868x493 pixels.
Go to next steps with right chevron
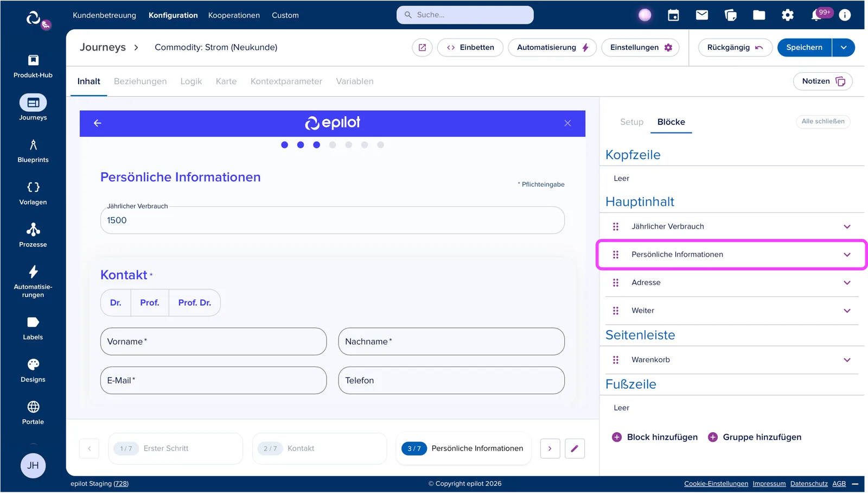click(550, 448)
